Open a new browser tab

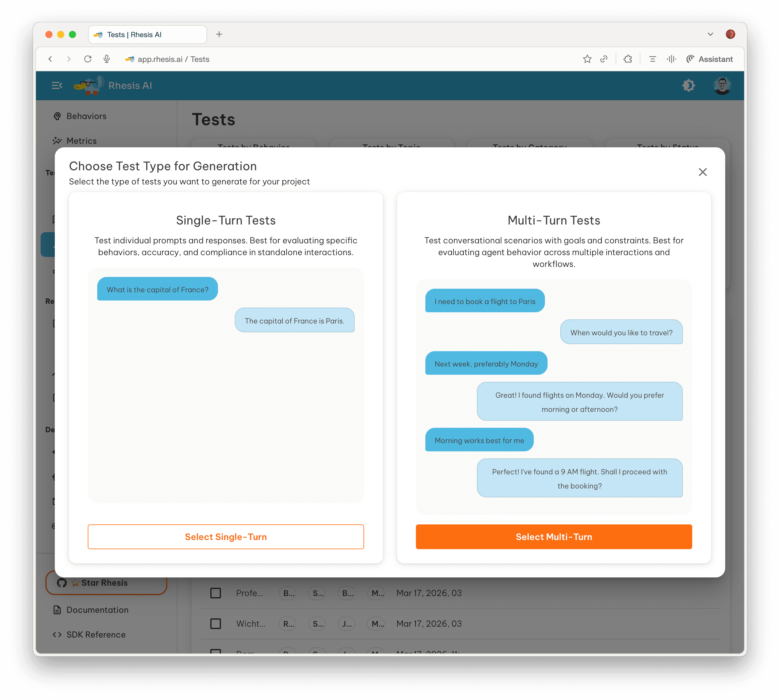pyautogui.click(x=219, y=34)
